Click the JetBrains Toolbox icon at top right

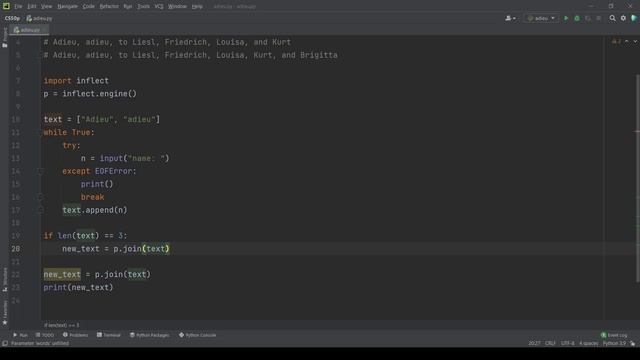[634, 18]
